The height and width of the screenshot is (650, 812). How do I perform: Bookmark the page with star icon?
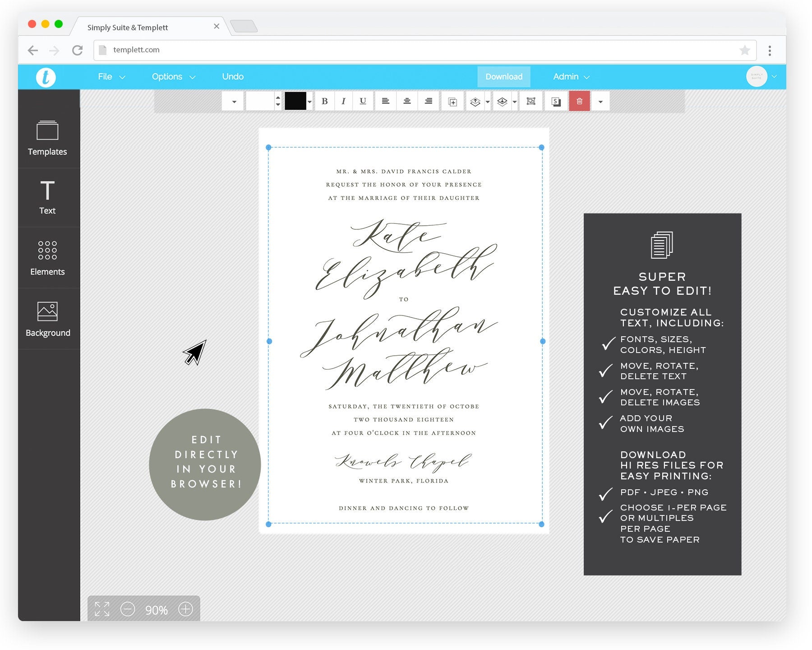point(745,50)
